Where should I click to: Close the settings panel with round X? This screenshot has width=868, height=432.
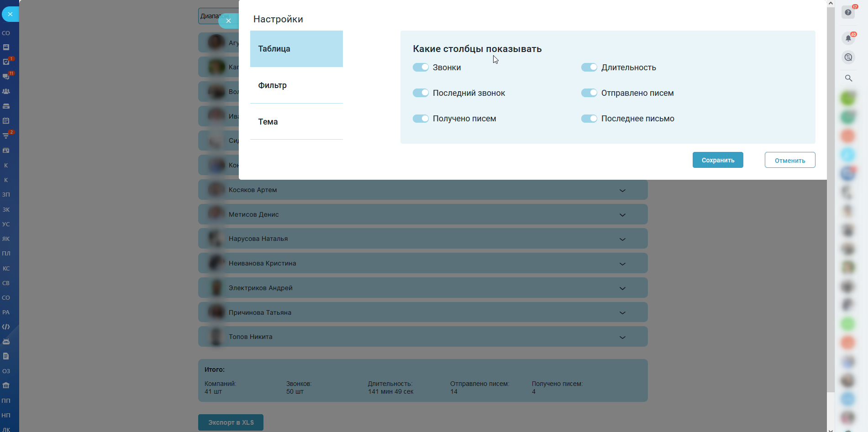tap(228, 21)
